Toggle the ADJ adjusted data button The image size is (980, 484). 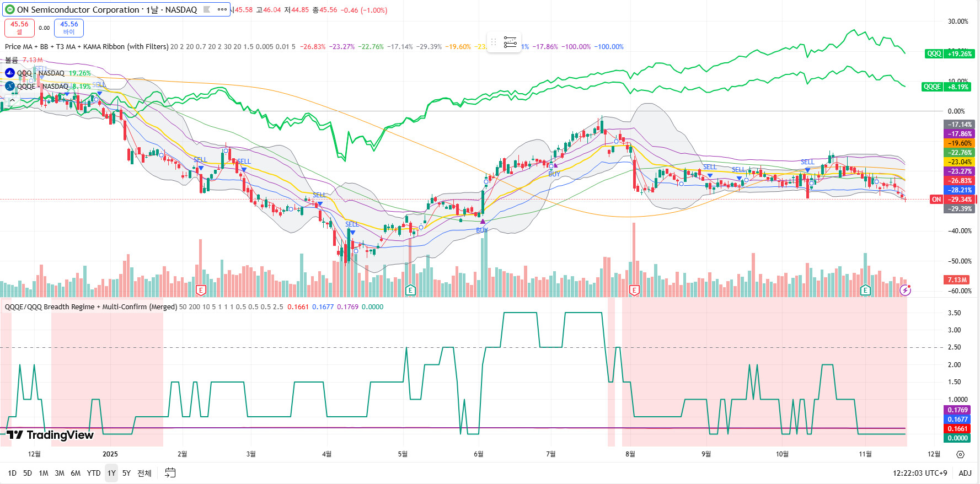point(965,473)
